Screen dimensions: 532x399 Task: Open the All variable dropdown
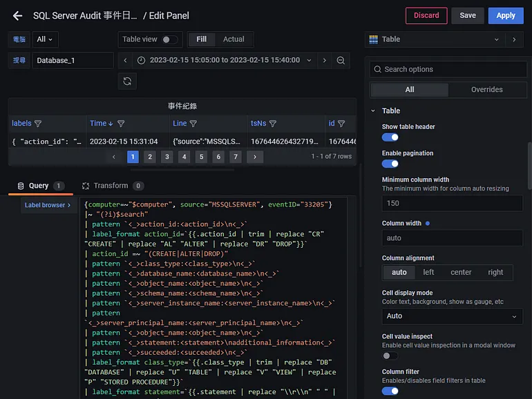coord(45,39)
